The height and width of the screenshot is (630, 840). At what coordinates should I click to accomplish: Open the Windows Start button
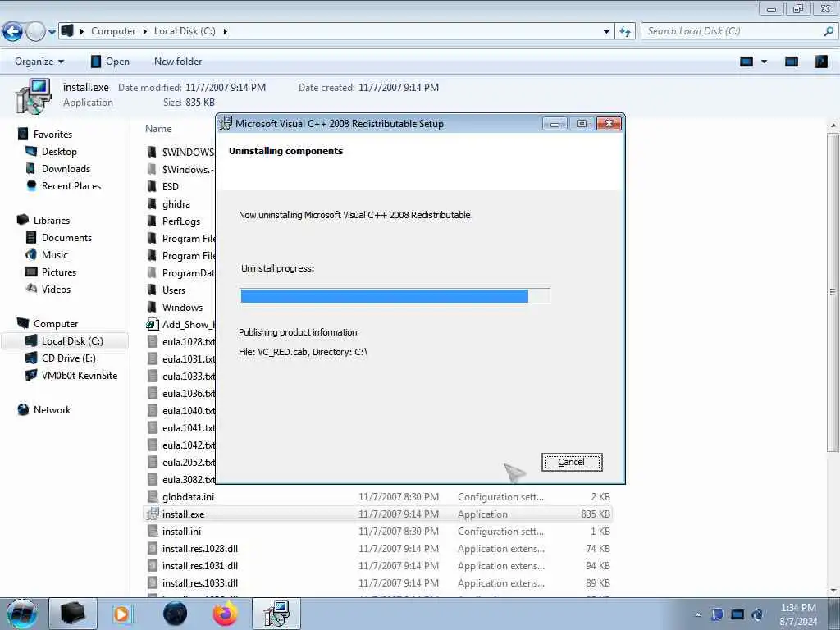point(21,614)
